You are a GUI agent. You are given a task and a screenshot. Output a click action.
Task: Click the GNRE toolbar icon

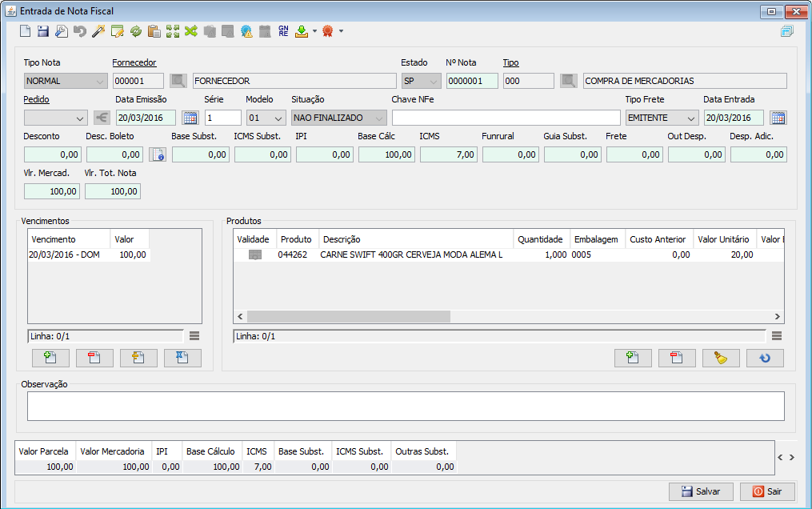click(x=283, y=31)
